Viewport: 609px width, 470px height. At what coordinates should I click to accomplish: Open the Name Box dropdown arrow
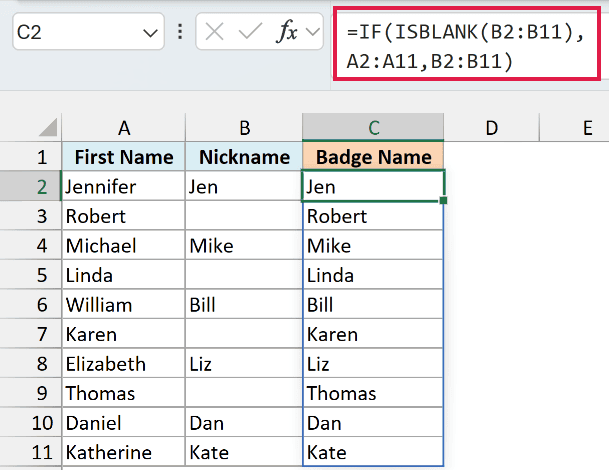point(150,33)
